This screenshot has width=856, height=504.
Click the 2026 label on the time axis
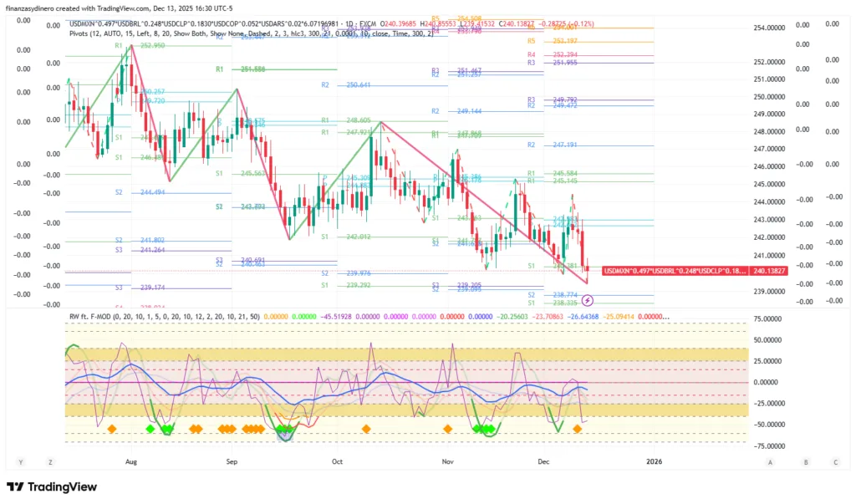(x=654, y=461)
